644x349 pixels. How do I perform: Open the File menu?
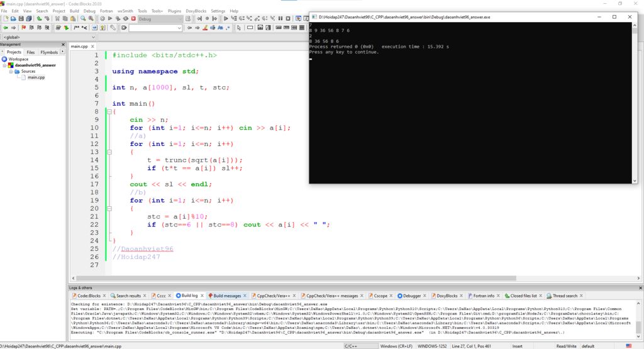[4, 11]
